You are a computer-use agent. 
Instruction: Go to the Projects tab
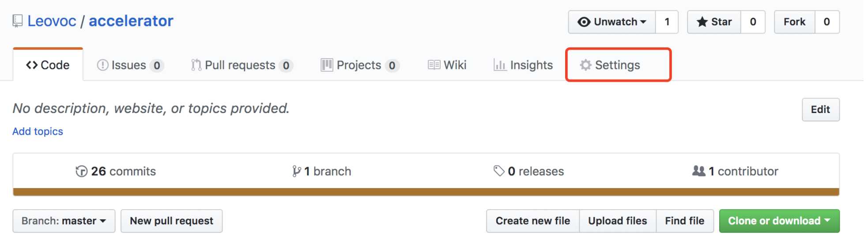[x=360, y=65]
